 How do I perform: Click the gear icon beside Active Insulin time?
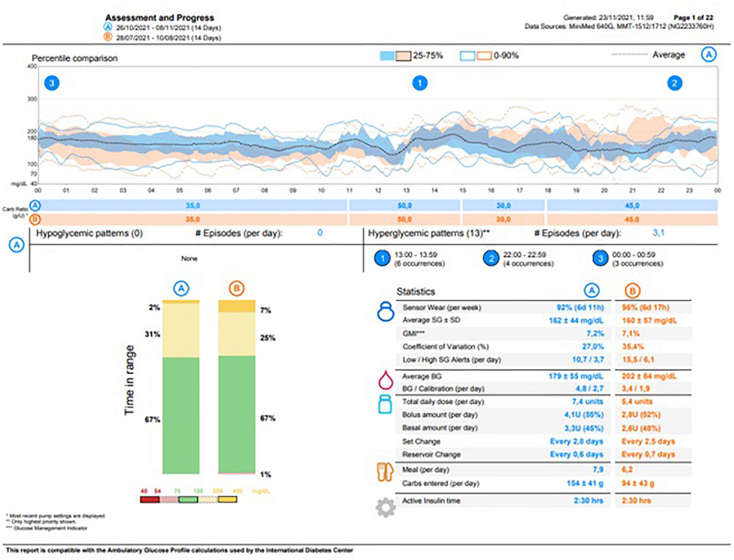click(x=385, y=507)
